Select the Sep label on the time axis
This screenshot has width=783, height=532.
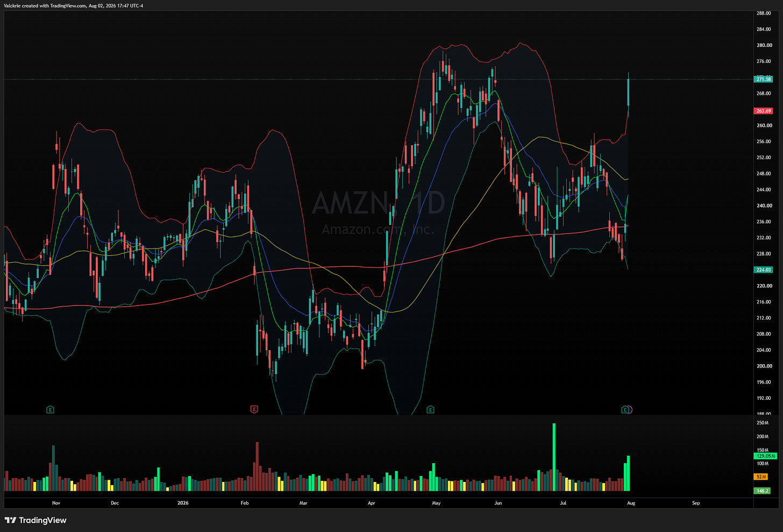coord(696,503)
